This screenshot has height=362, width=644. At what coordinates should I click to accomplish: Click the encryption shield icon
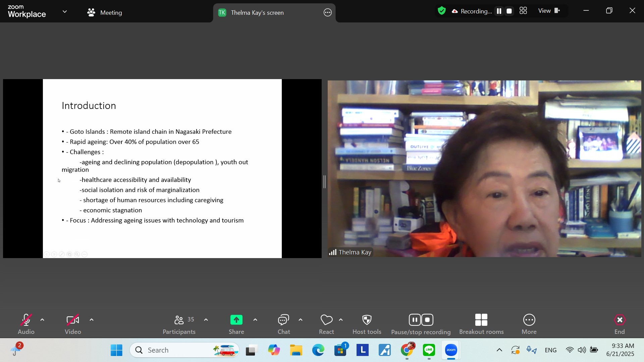(x=441, y=11)
